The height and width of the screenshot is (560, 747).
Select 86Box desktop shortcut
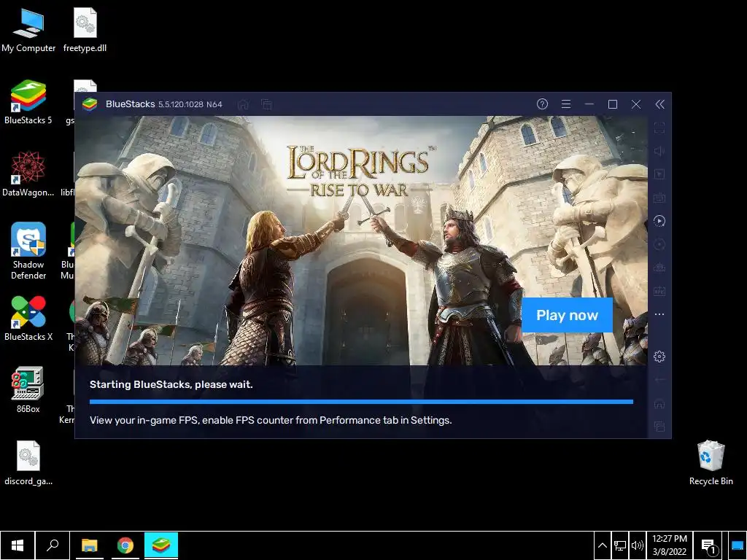(x=28, y=389)
